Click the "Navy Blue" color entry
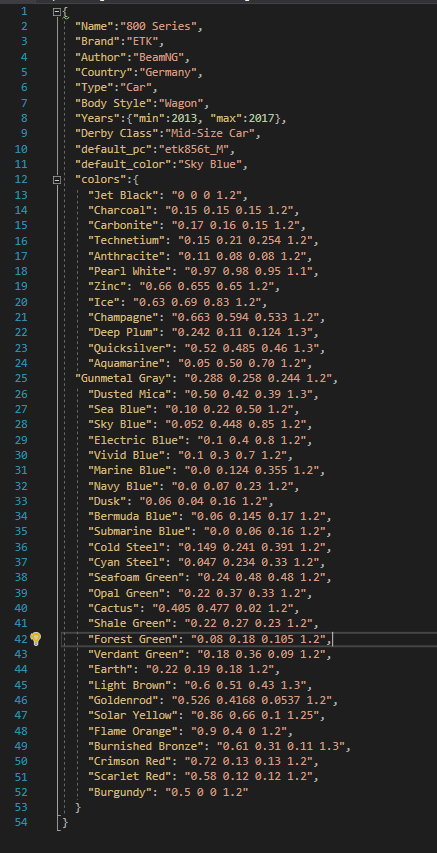 [x=193, y=485]
